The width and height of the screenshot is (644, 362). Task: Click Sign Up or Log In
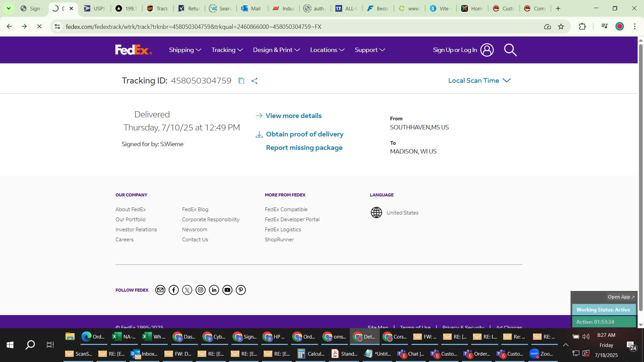pos(455,50)
